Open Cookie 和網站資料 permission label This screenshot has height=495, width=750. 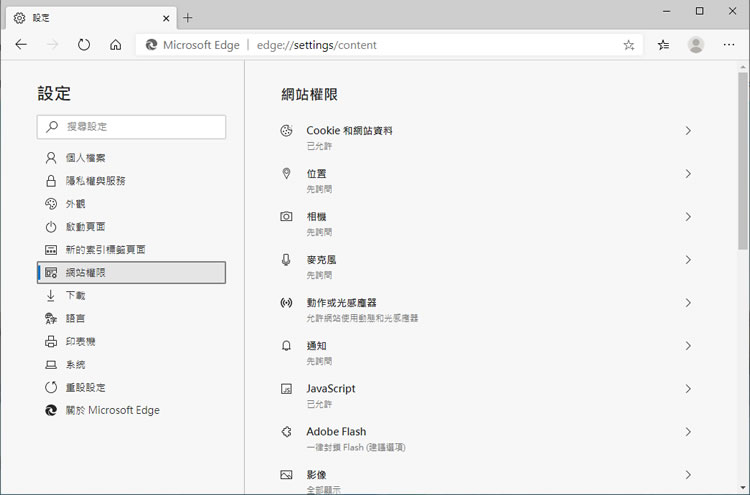click(349, 131)
